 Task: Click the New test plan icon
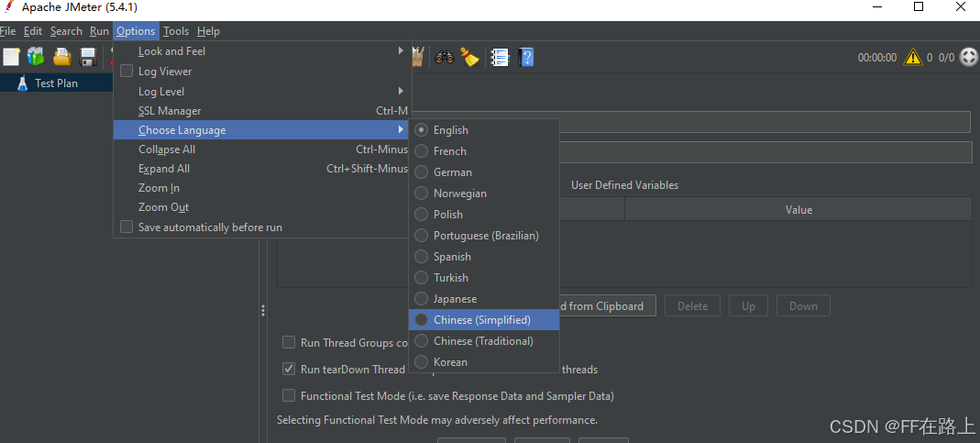pyautogui.click(x=11, y=57)
